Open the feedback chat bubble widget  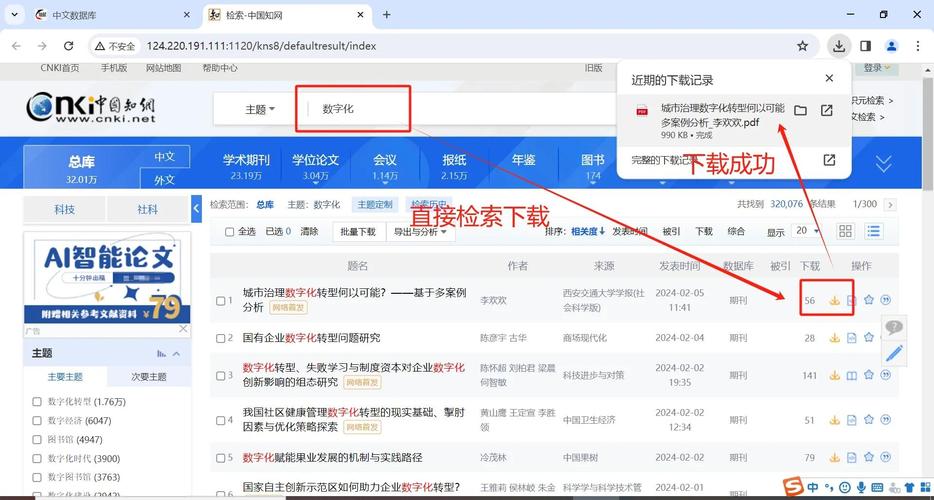click(x=893, y=327)
